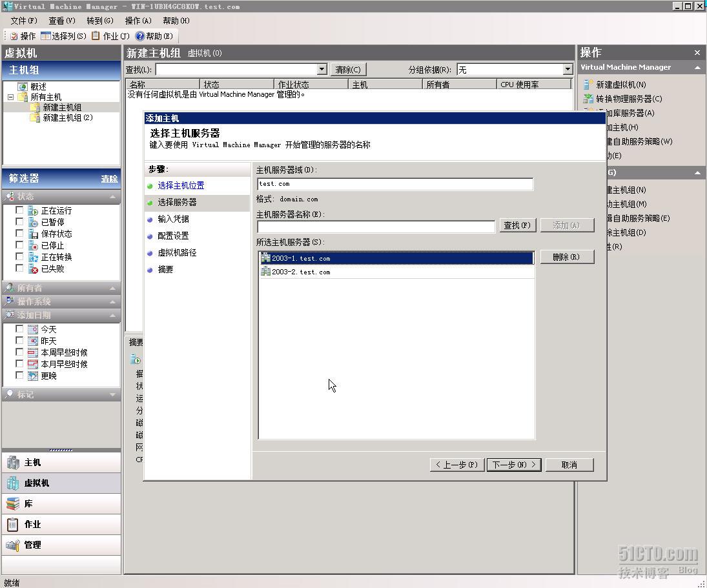
Task: Select 2003-1.test.com in server list
Action: pos(397,258)
